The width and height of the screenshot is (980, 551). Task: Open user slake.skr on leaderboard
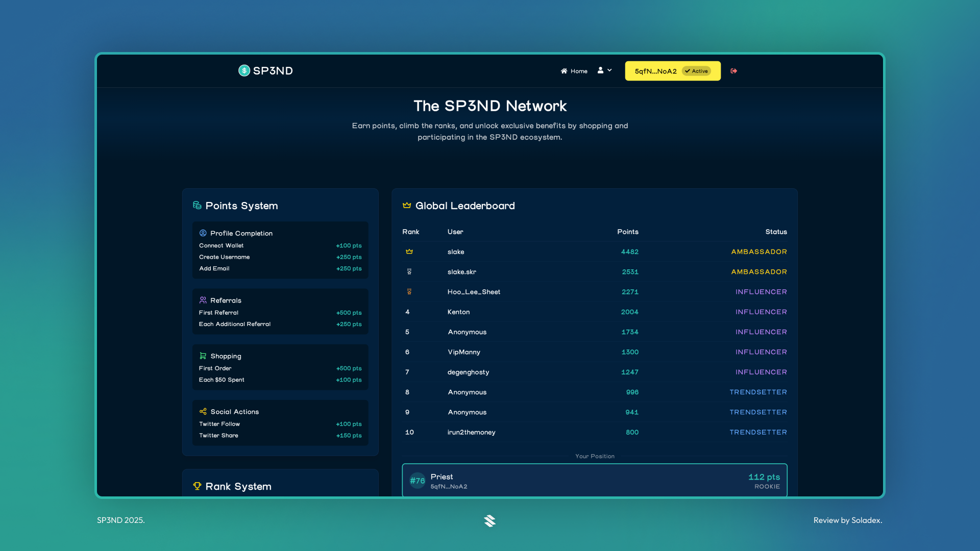461,272
